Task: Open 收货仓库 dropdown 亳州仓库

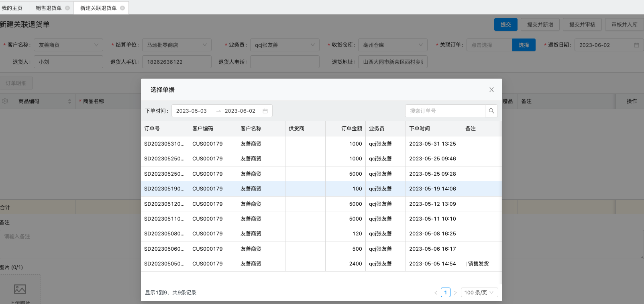Action: click(393, 45)
